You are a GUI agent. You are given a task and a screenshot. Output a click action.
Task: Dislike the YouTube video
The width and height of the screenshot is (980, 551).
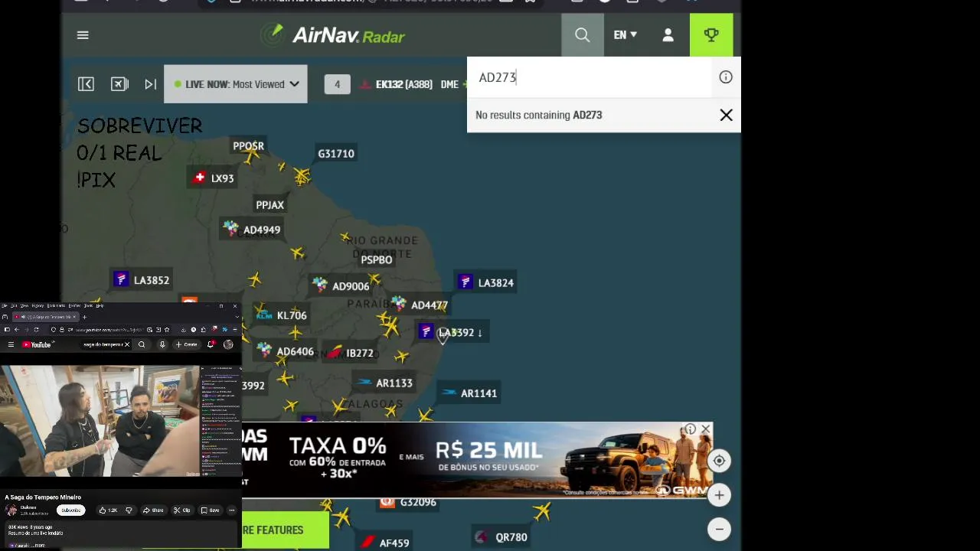click(x=129, y=510)
